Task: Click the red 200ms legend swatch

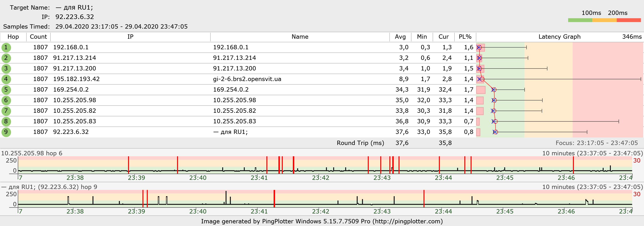Action: (628, 20)
